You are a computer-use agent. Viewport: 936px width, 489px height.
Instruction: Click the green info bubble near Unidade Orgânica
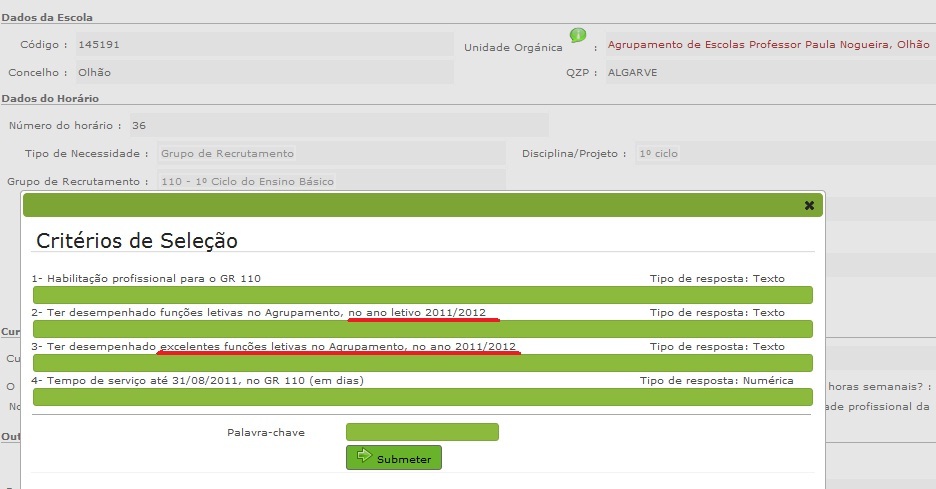(x=578, y=36)
